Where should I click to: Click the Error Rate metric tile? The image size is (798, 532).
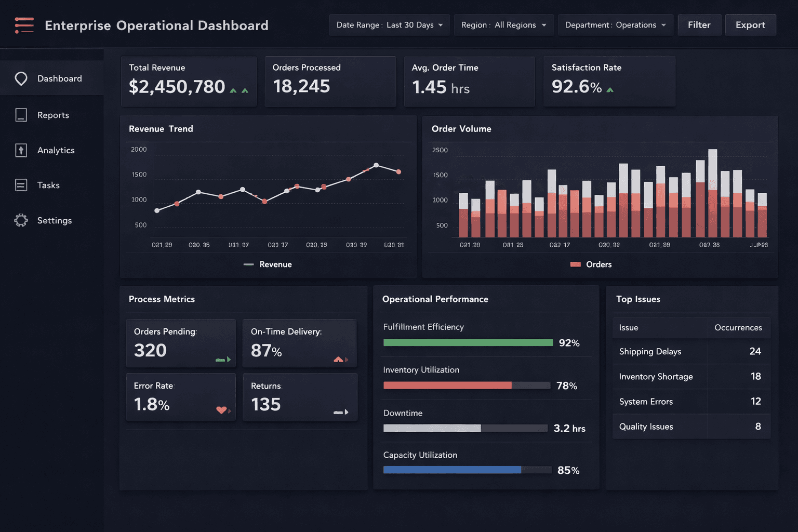click(x=181, y=397)
